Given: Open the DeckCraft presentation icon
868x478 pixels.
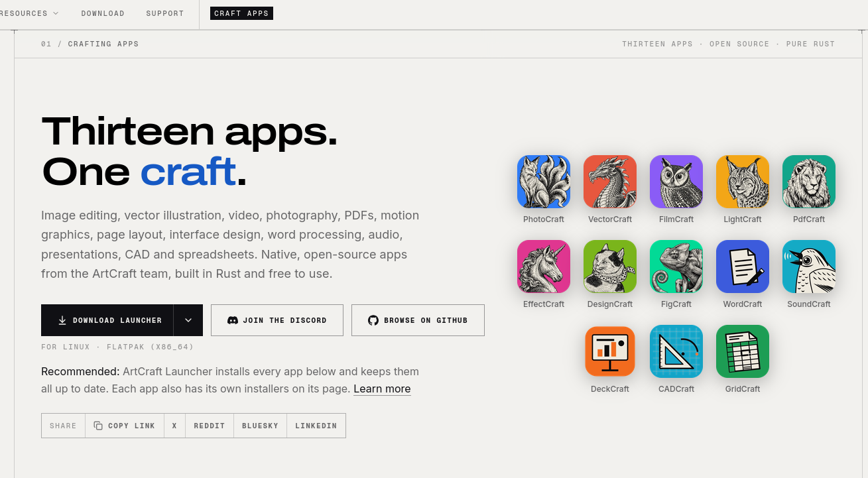Looking at the screenshot, I should pos(610,351).
